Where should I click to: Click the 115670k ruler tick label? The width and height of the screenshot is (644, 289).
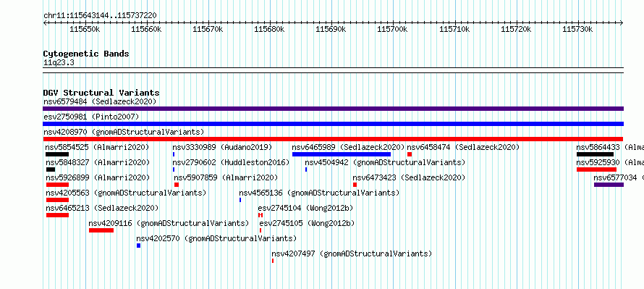coord(208,29)
